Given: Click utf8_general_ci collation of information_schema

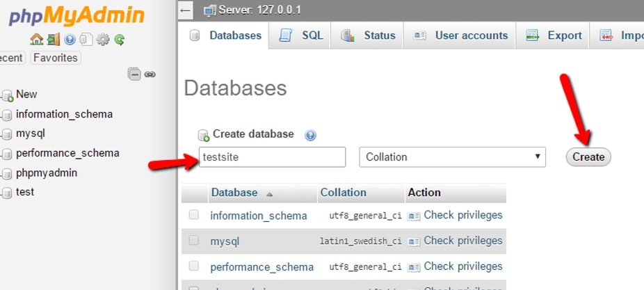Looking at the screenshot, I should (365, 216).
